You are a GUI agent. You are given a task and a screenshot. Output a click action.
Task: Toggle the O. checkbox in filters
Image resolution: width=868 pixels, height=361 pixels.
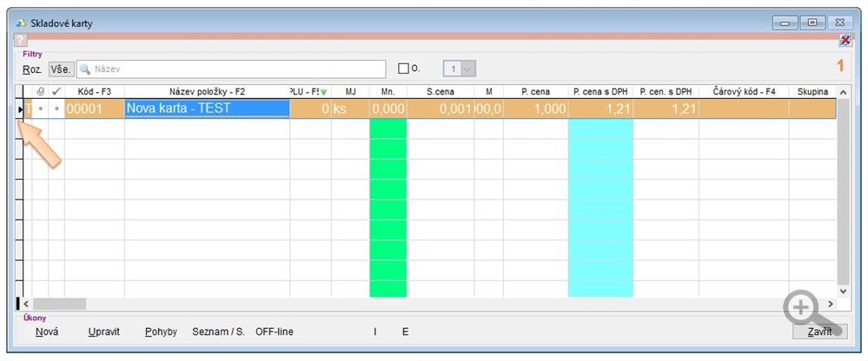[403, 69]
